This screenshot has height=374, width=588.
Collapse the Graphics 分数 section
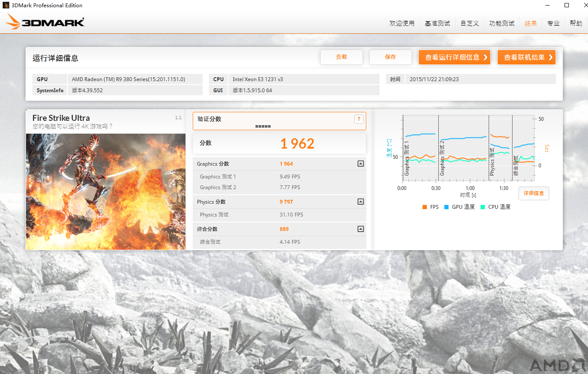coord(361,164)
